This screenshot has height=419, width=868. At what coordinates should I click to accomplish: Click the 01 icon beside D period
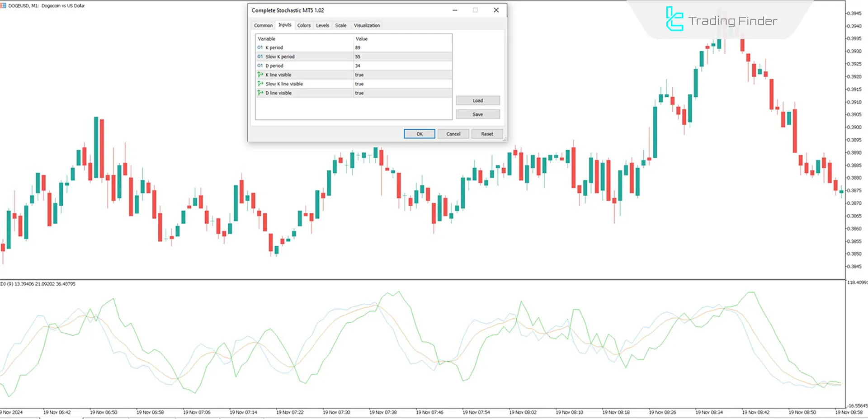pyautogui.click(x=260, y=66)
